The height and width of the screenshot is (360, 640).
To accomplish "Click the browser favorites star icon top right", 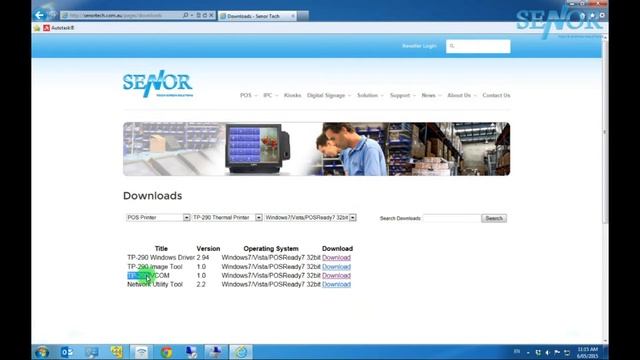I will coord(592,16).
